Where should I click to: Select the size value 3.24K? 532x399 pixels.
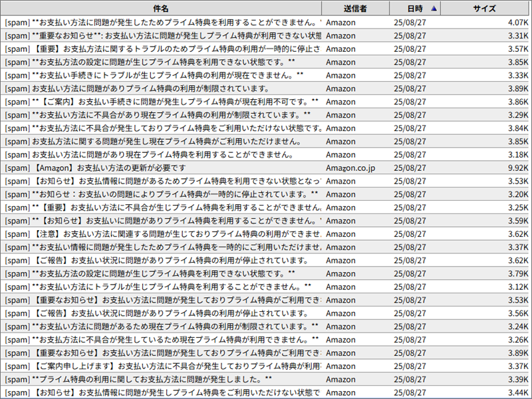[518, 327]
